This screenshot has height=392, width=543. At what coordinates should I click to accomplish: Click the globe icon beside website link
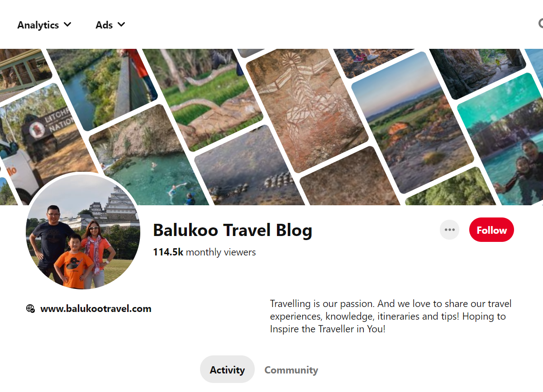30,309
